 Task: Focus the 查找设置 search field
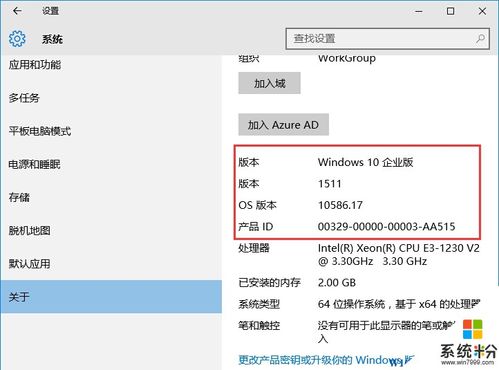(x=387, y=39)
